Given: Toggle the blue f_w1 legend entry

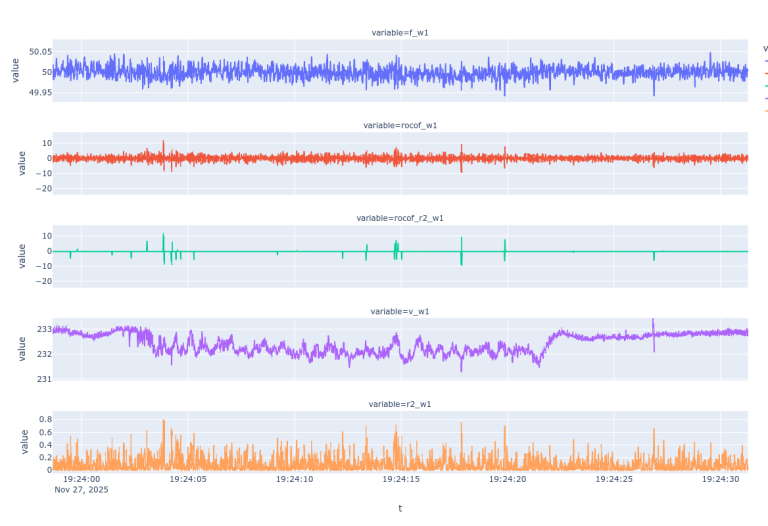Looking at the screenshot, I should point(765,61).
